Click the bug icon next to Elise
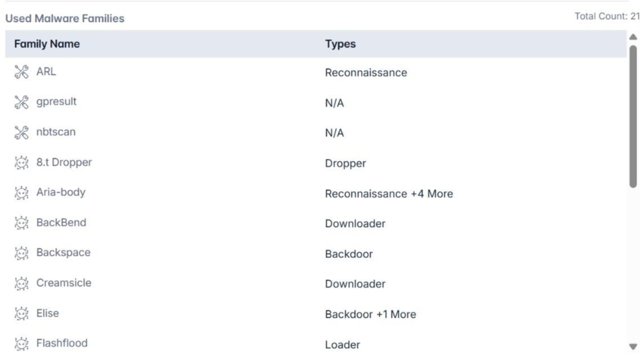Screen dimensions: 644x364 click(21, 314)
